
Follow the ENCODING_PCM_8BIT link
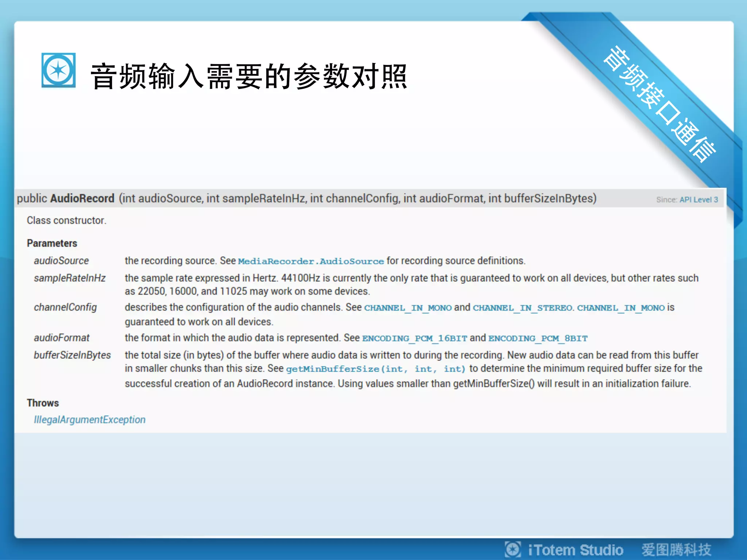[x=538, y=338]
